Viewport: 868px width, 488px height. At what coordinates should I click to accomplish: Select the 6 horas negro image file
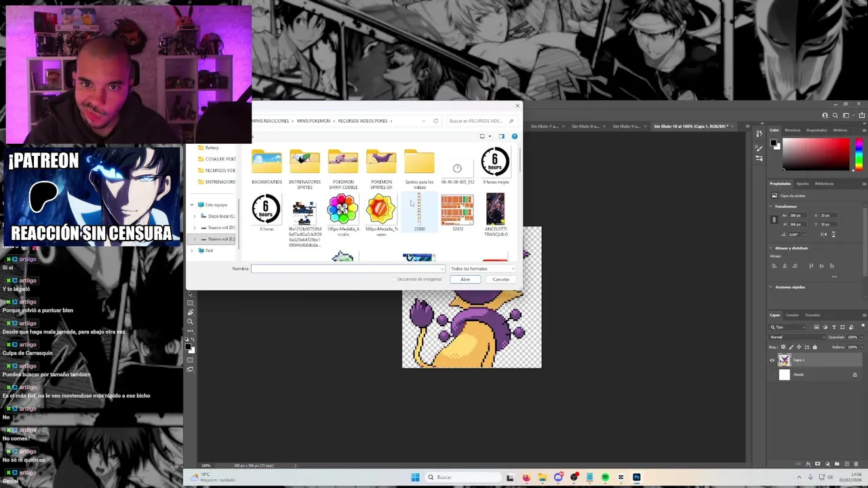[x=495, y=167]
